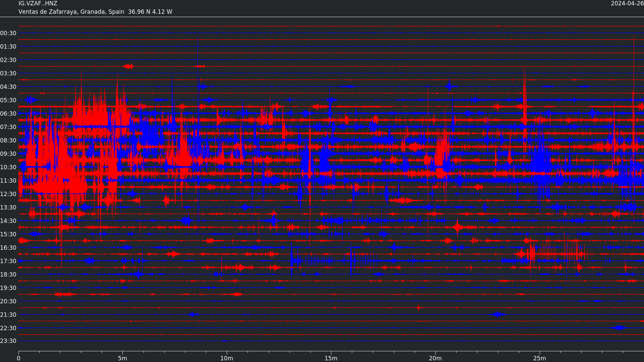
Task: Select the 14:30 time row label
Action: pos(8,221)
